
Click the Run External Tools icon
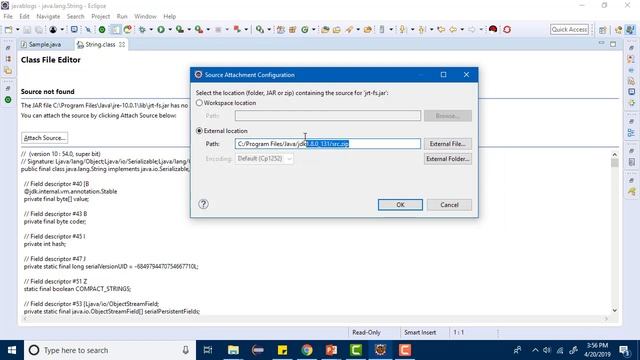199,29
